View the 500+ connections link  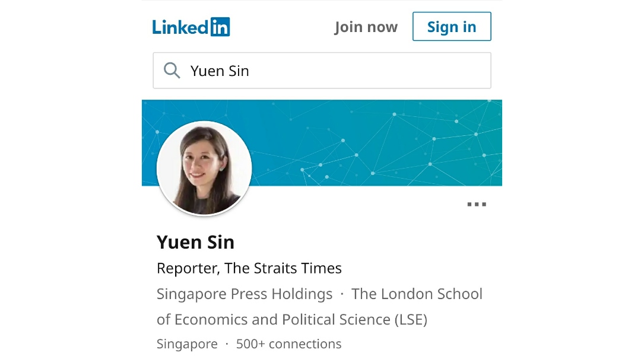tap(288, 344)
